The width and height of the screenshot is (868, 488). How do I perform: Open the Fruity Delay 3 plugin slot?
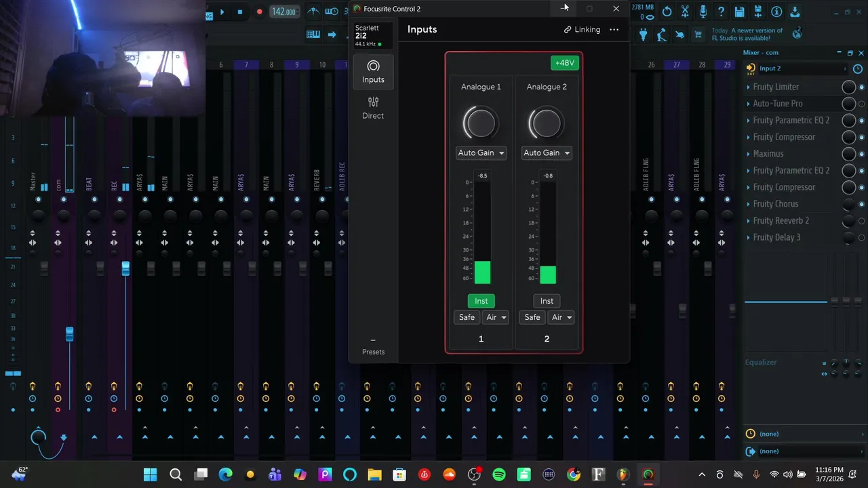coord(777,237)
